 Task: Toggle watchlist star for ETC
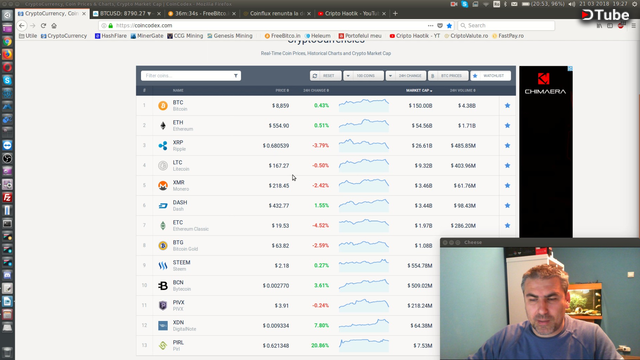507,226
